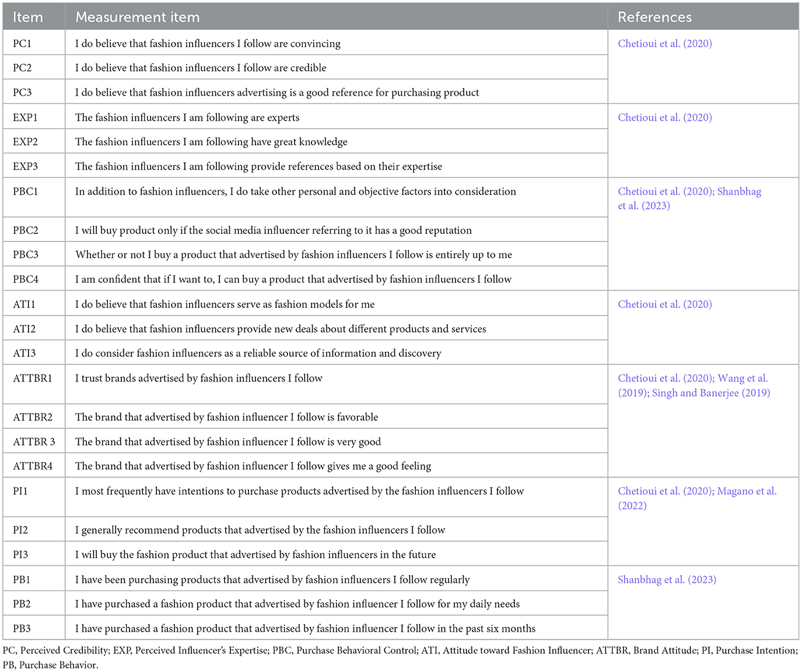802x672 pixels.
Task: Open Chetioui et al. (2020) reference in PC1 row
Action: [665, 44]
